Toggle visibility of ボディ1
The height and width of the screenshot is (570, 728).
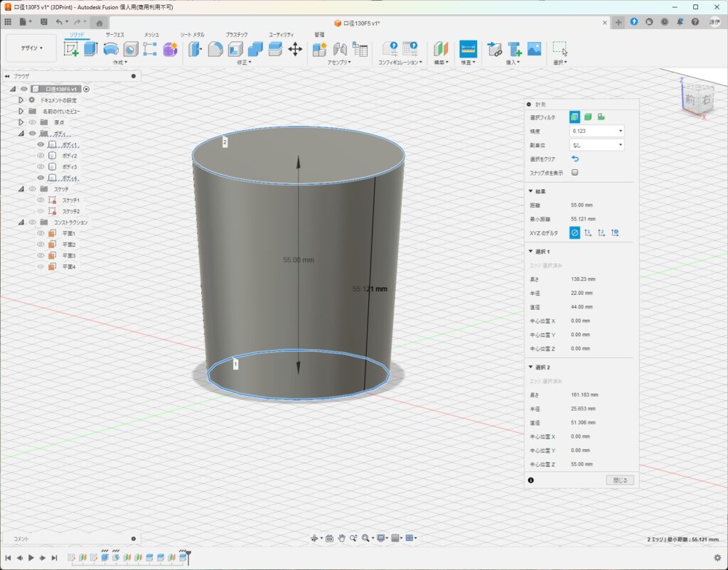tap(41, 145)
